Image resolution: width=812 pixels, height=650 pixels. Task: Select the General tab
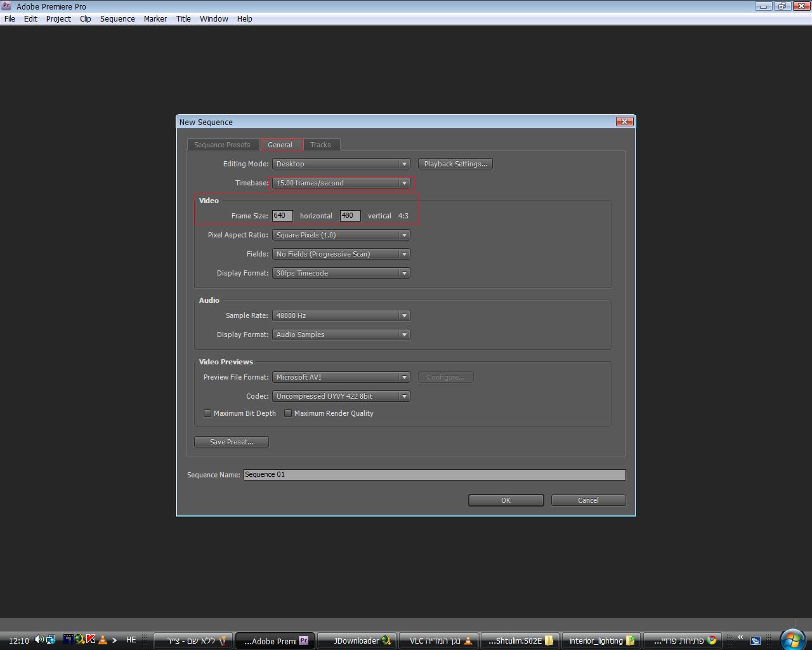[280, 145]
